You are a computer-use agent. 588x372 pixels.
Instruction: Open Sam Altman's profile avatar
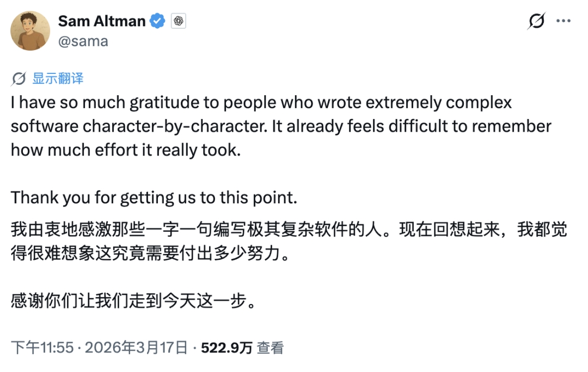coord(31,30)
